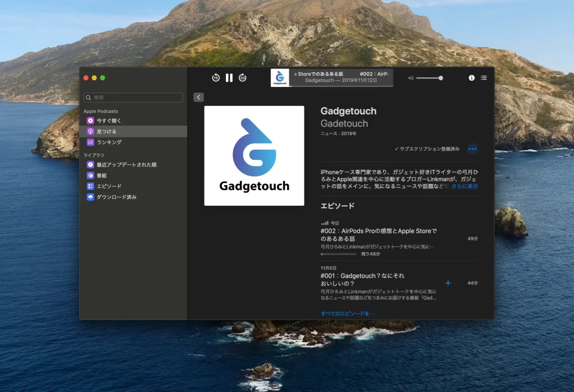
Task: Open ダウンロード済み in library
Action: point(116,197)
